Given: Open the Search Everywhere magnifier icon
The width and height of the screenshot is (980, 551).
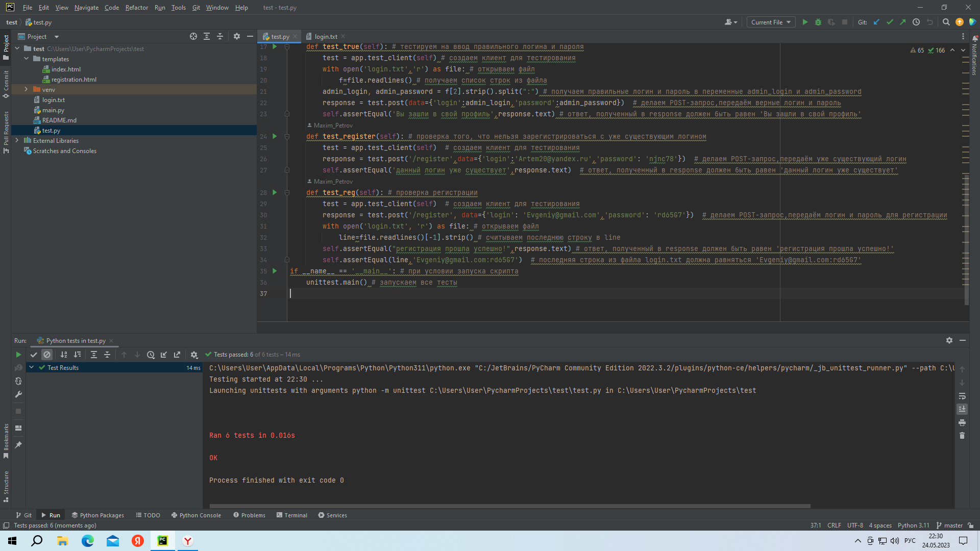Looking at the screenshot, I should [946, 22].
